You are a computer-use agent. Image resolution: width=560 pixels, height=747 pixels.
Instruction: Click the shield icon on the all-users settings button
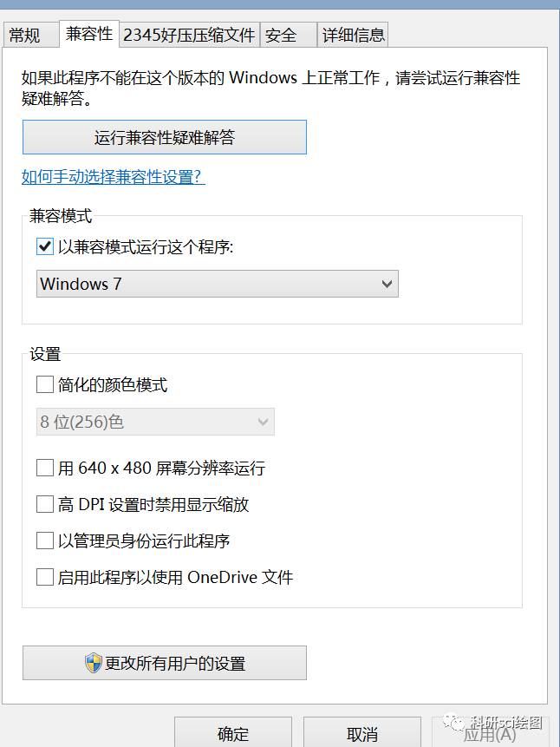(x=94, y=664)
